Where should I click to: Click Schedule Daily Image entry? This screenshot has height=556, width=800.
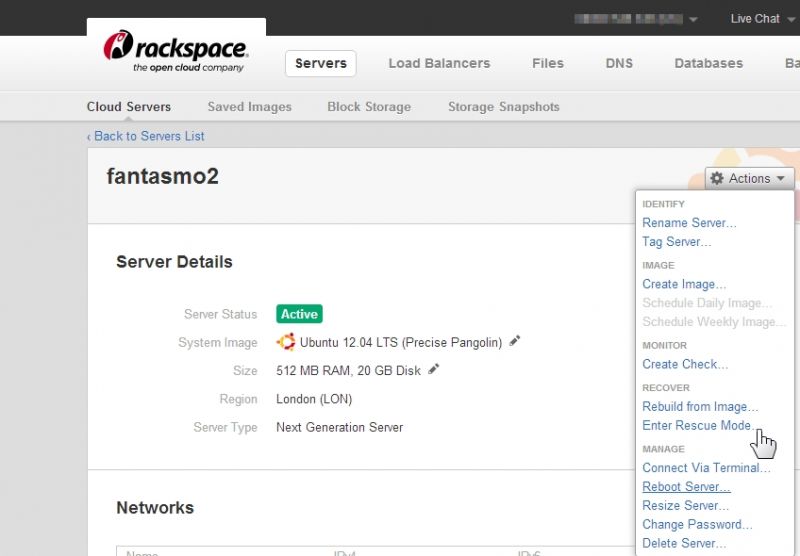coord(707,303)
